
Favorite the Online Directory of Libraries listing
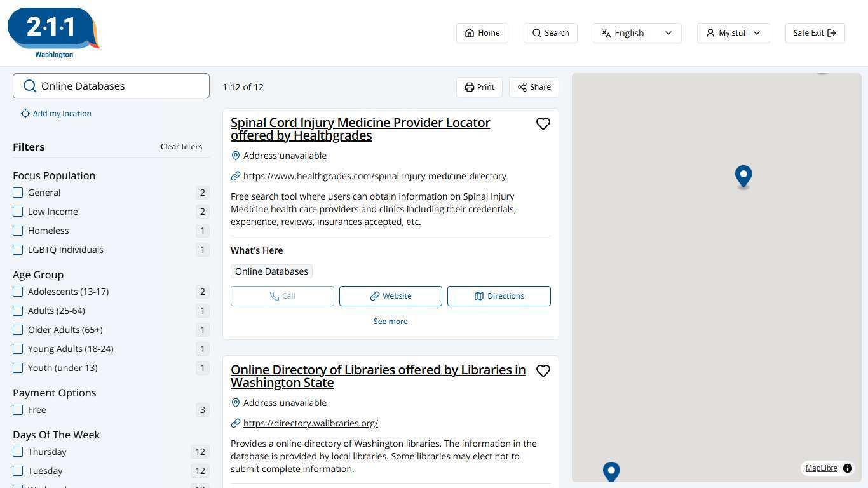543,370
